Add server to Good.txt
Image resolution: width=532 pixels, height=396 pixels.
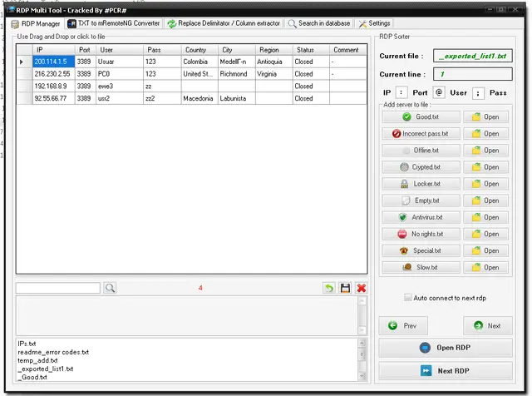pyautogui.click(x=420, y=117)
